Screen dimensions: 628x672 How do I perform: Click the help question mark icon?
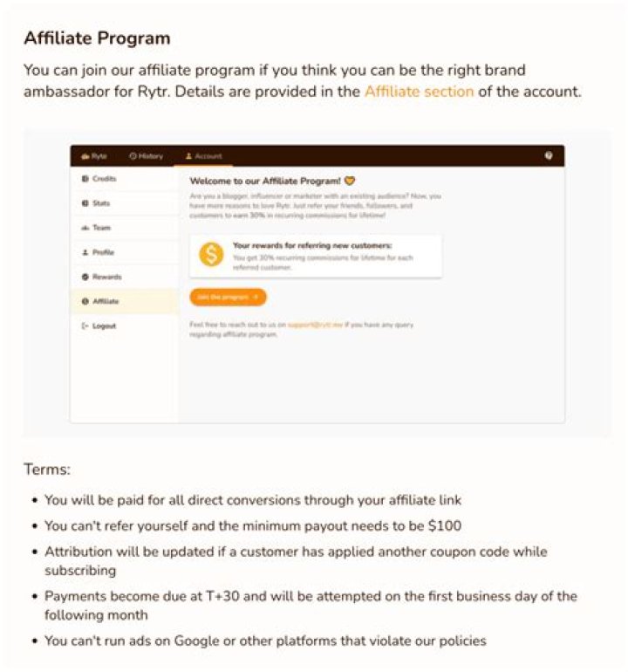coord(549,155)
